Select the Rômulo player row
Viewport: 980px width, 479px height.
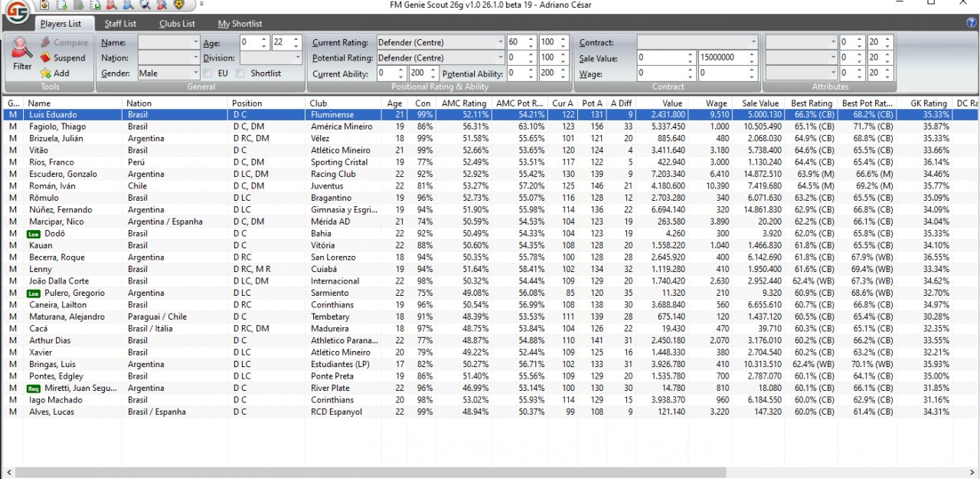point(490,198)
